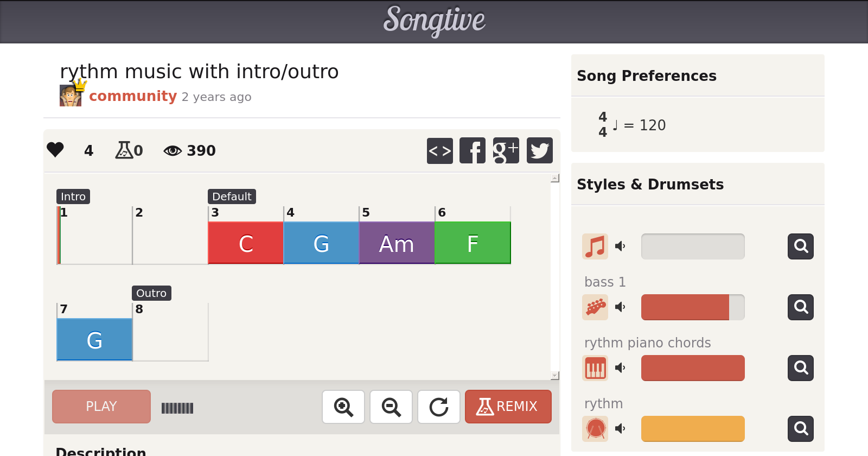The image size is (868, 456).
Task: Open the embed code icon
Action: coord(439,150)
